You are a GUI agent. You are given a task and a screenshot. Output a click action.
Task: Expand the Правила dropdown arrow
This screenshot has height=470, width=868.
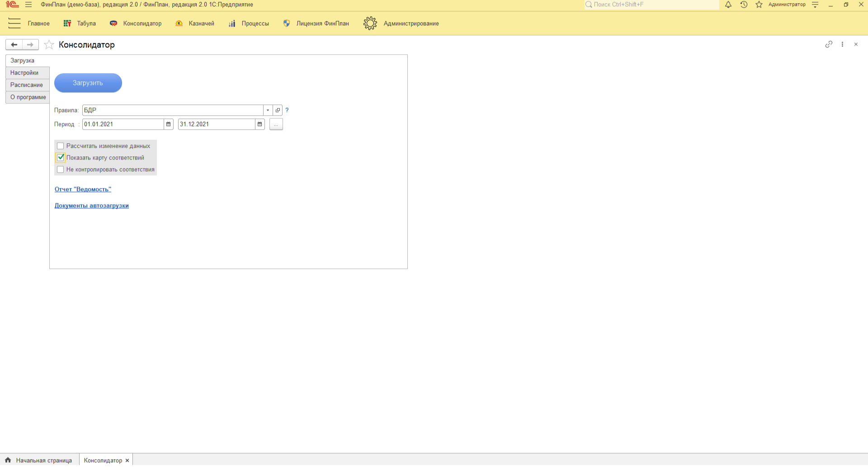tap(268, 110)
